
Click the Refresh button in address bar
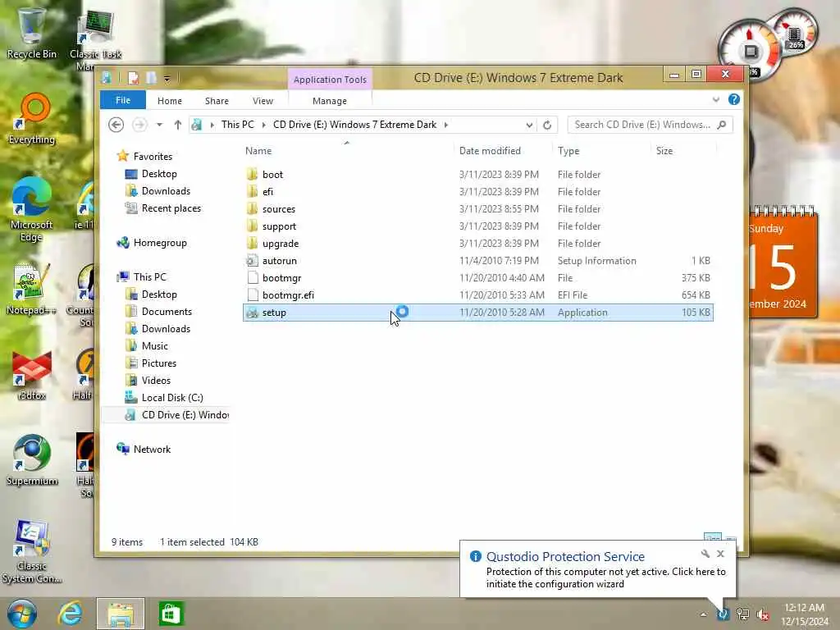point(547,125)
